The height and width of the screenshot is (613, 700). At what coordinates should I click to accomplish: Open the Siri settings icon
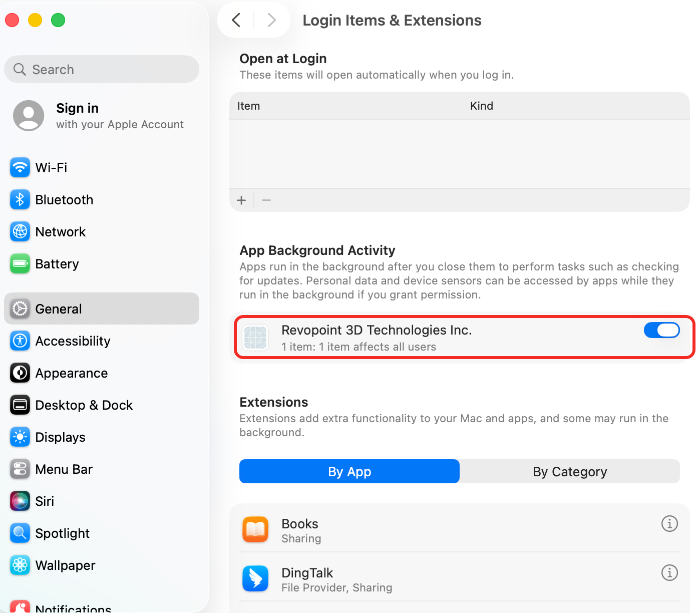coord(20,501)
